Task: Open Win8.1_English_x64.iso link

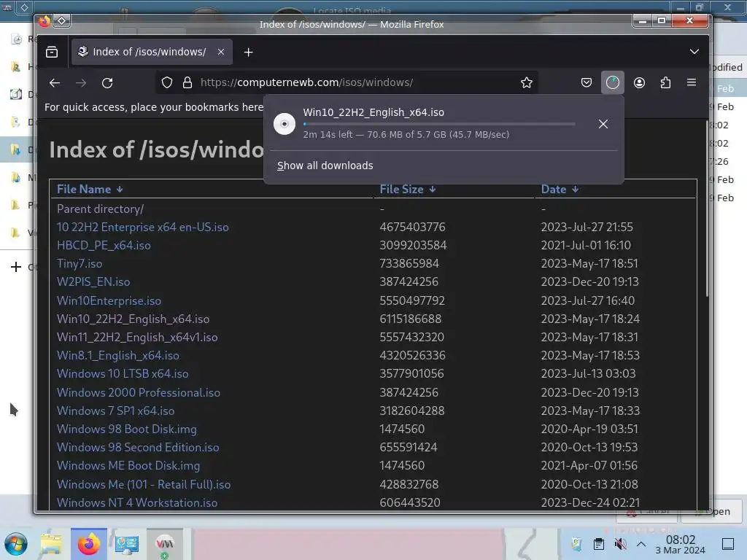Action: click(x=118, y=355)
